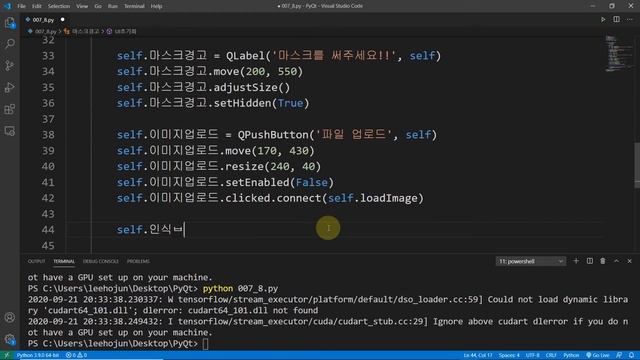640x360 pixels.
Task: Click the '마스크를 써주세요!!' string
Action: [334, 56]
